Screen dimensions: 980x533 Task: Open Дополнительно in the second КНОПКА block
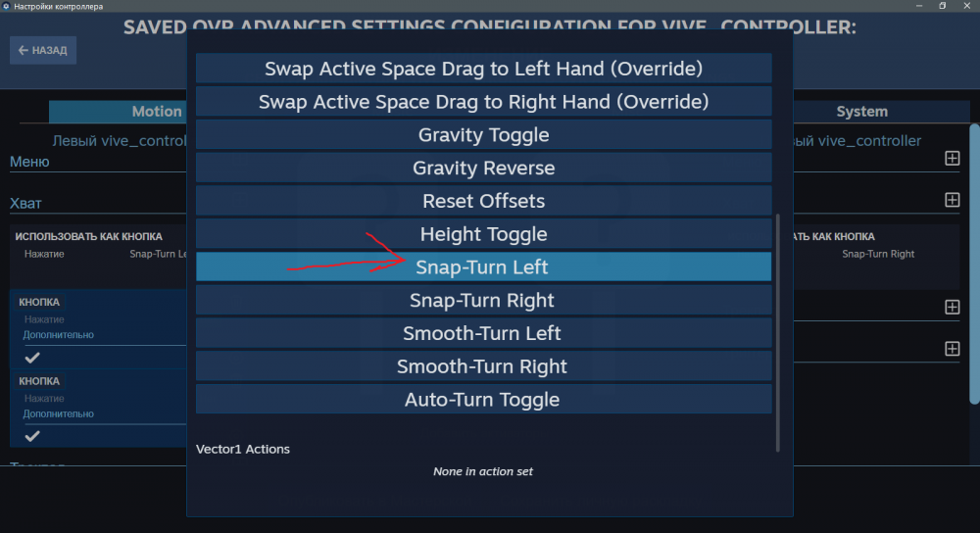59,413
